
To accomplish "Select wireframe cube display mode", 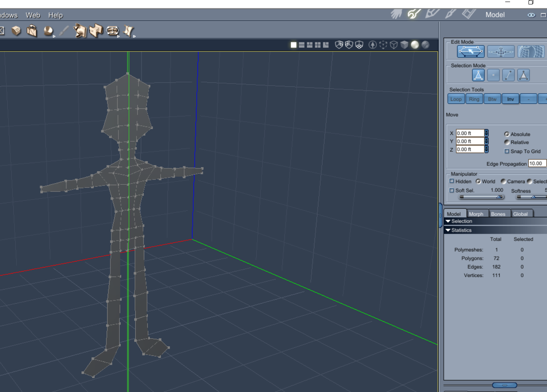I will pos(394,45).
